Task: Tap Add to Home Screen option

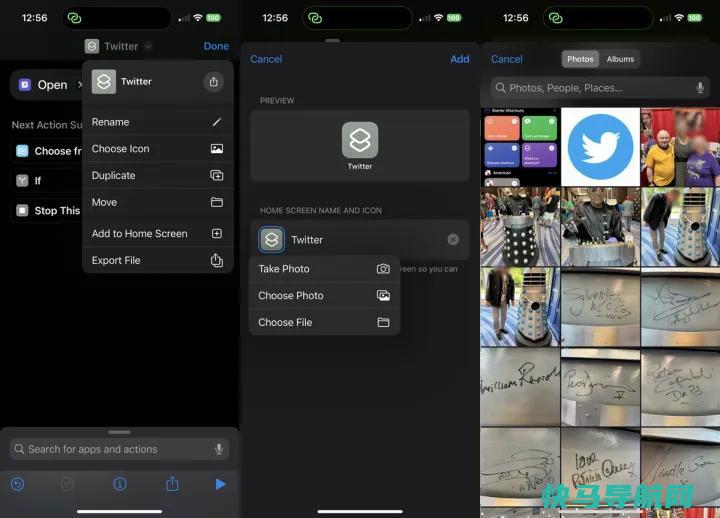Action: 158,233
